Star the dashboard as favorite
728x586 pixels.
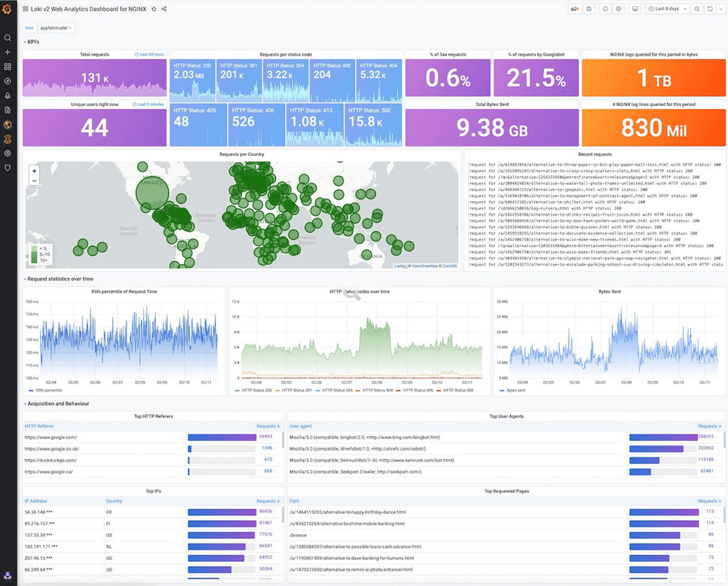pyautogui.click(x=154, y=9)
